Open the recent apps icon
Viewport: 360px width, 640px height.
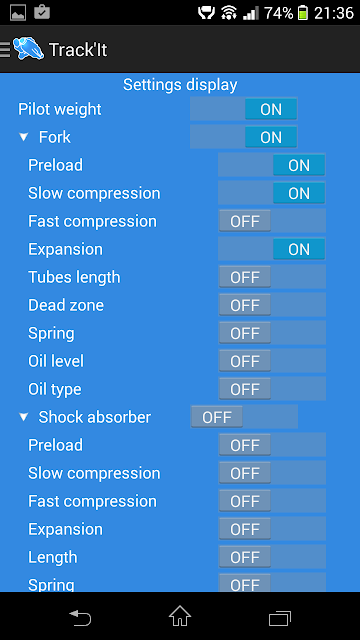[x=280, y=618]
